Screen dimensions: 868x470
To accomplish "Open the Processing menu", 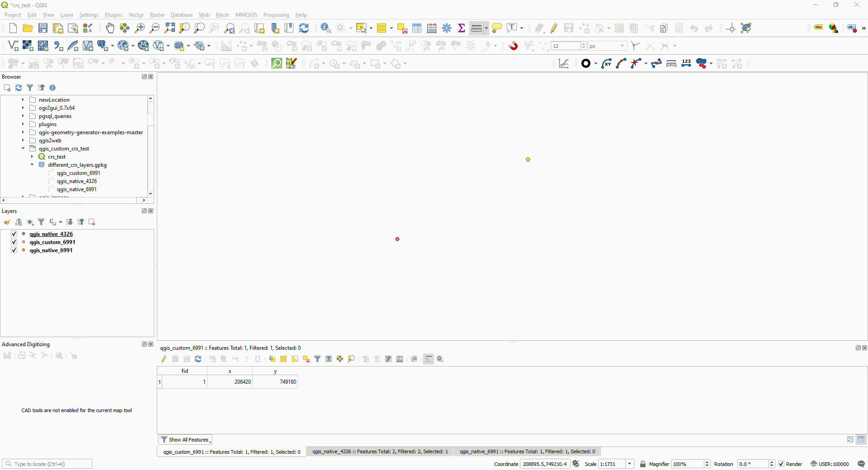I will [x=276, y=14].
